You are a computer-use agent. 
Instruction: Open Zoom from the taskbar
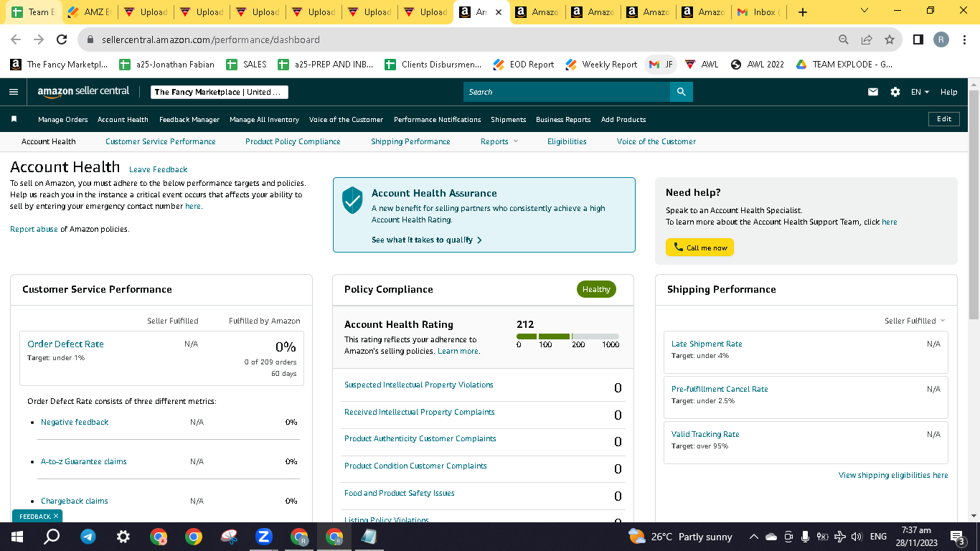click(264, 537)
